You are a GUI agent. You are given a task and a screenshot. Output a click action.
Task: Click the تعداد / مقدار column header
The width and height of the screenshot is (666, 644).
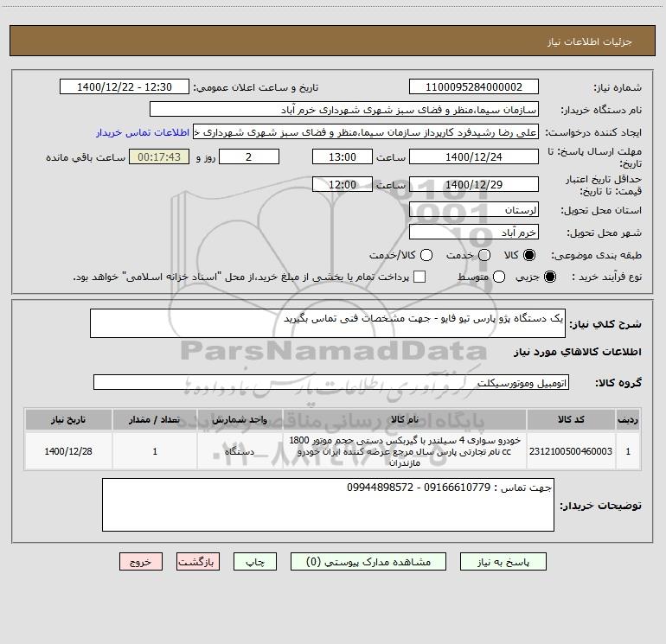[x=155, y=419]
